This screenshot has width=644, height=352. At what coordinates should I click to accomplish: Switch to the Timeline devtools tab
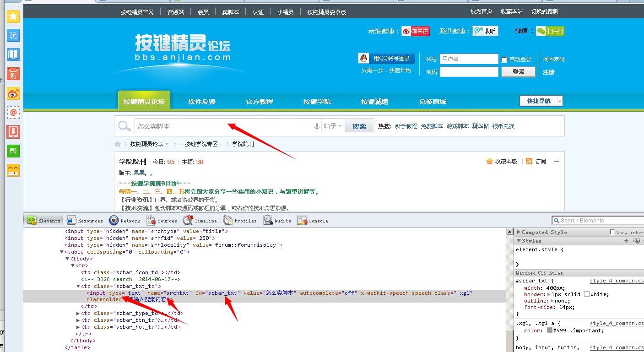[200, 221]
